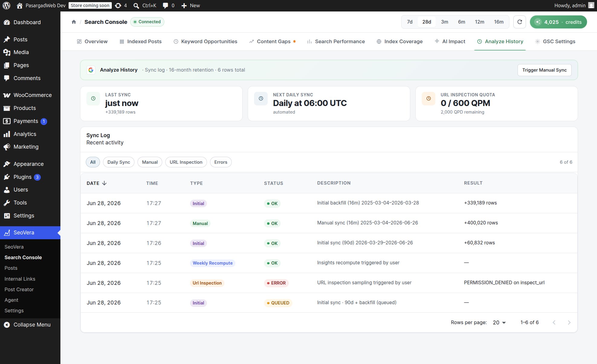Click PERMISSION_DENIED on inspect_url result
The width and height of the screenshot is (597, 364).
(504, 283)
